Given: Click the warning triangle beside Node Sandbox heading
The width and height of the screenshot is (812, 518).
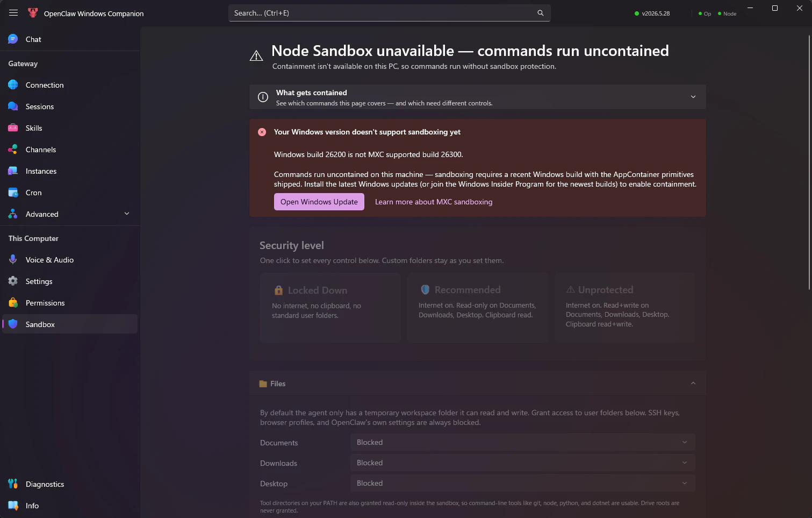Looking at the screenshot, I should click(x=256, y=55).
